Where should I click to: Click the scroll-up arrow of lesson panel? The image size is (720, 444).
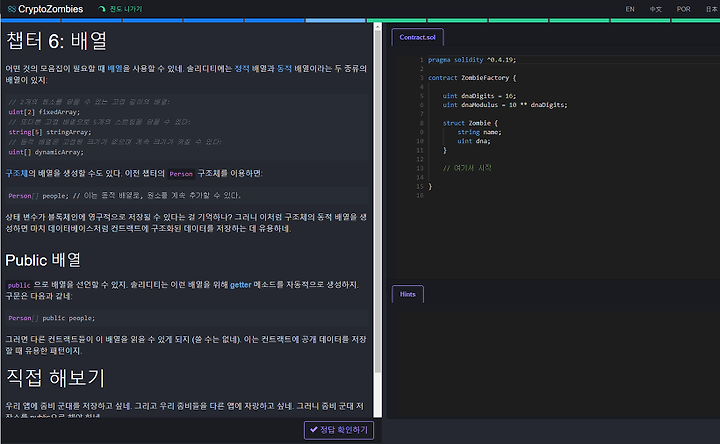click(377, 27)
